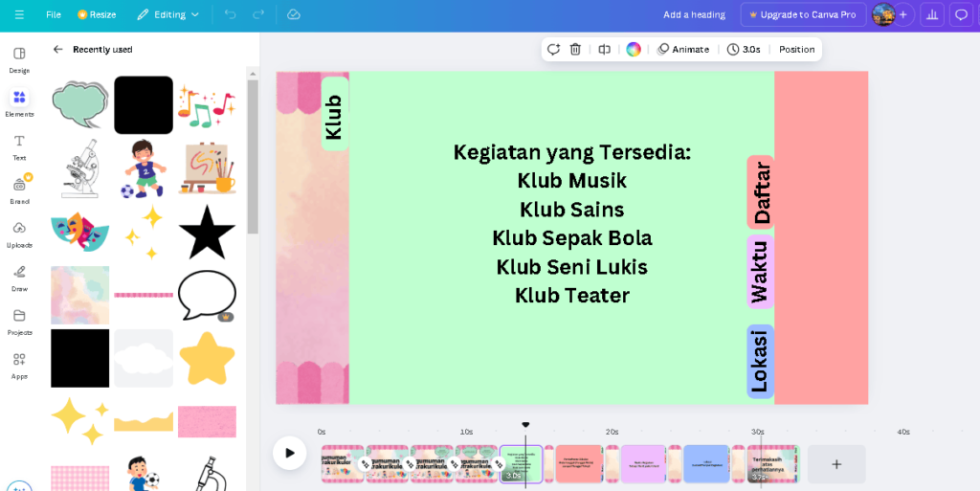Click the 3.0s page duration button
The image size is (980, 491).
(744, 50)
